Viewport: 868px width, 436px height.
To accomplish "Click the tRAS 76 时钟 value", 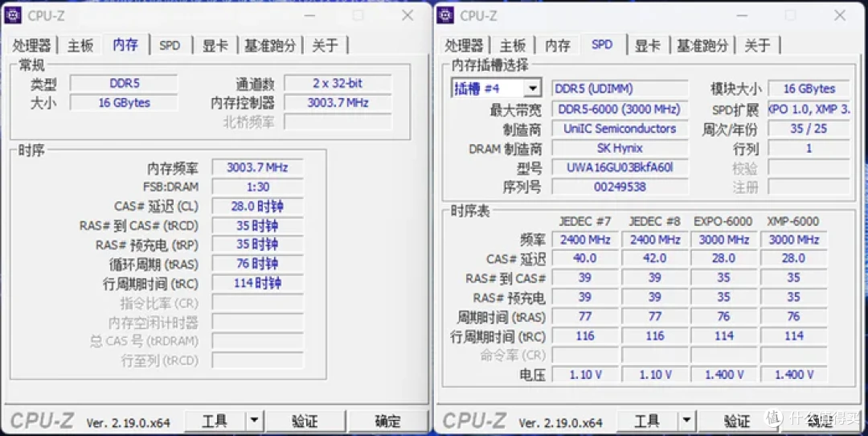I will 257,264.
